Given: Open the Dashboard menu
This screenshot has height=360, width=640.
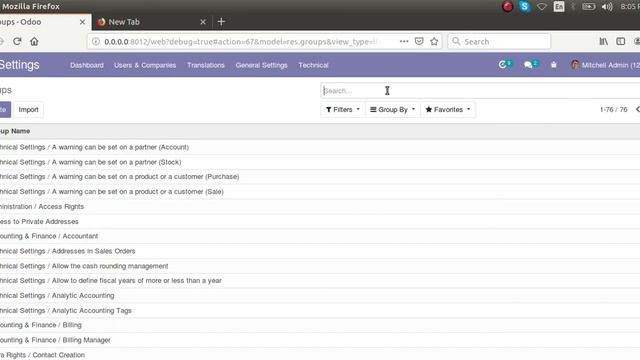Looking at the screenshot, I should [87, 65].
